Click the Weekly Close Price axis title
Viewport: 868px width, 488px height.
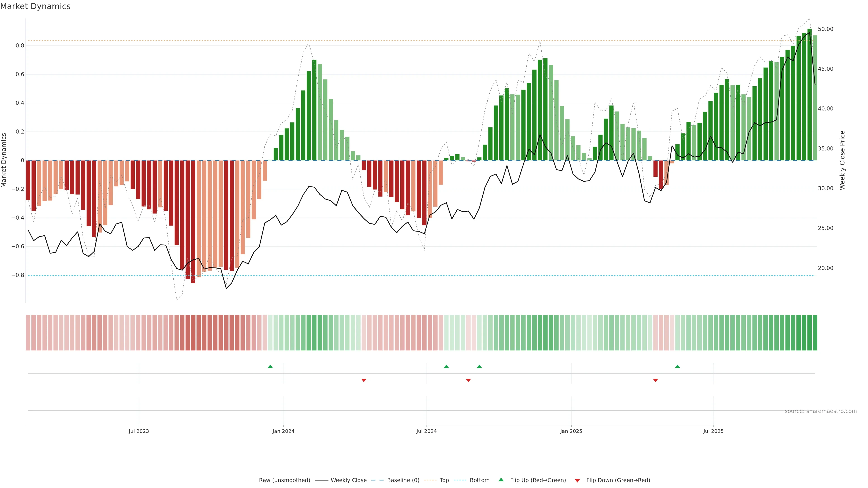pos(842,160)
